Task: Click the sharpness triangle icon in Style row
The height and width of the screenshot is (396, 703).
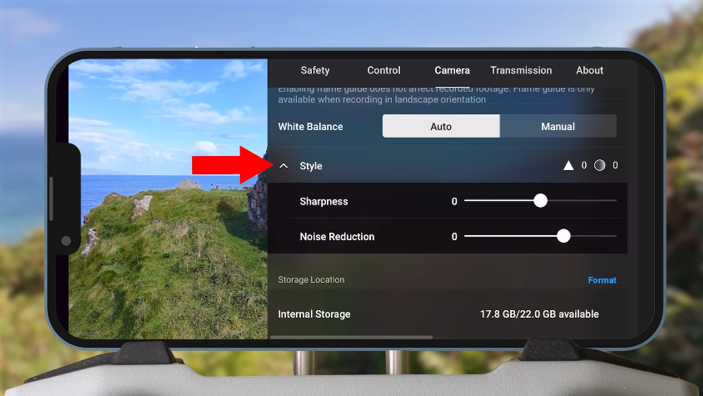Action: (568, 165)
